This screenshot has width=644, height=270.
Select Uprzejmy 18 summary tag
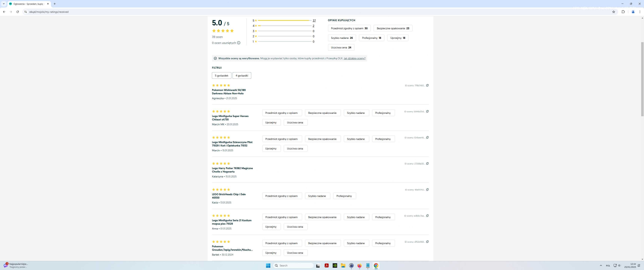tap(398, 38)
